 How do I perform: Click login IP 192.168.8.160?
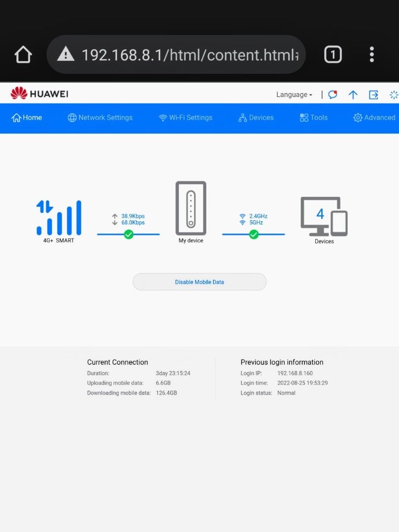click(295, 373)
